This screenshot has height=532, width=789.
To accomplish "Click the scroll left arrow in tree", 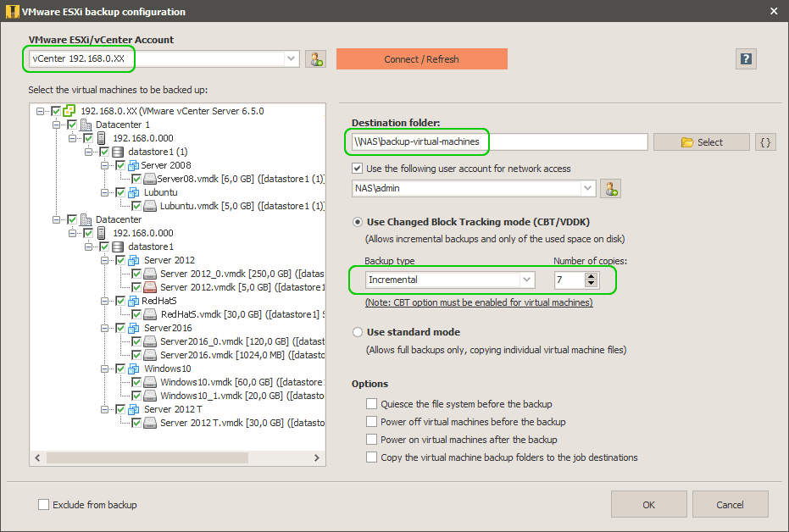I will pos(38,457).
